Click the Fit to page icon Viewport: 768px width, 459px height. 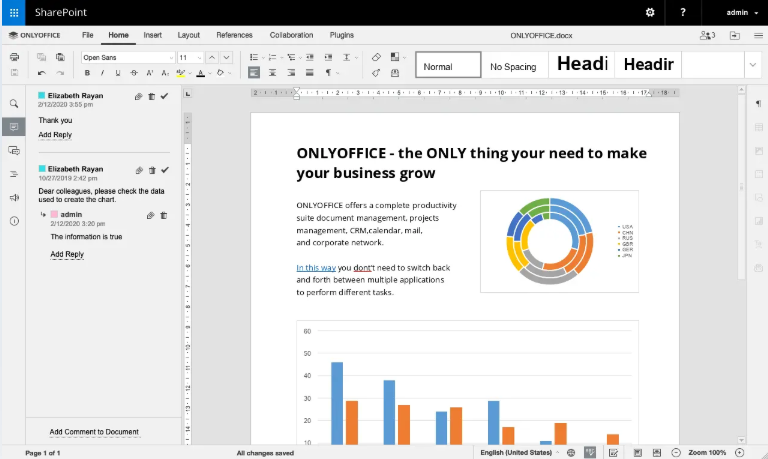tap(638, 453)
